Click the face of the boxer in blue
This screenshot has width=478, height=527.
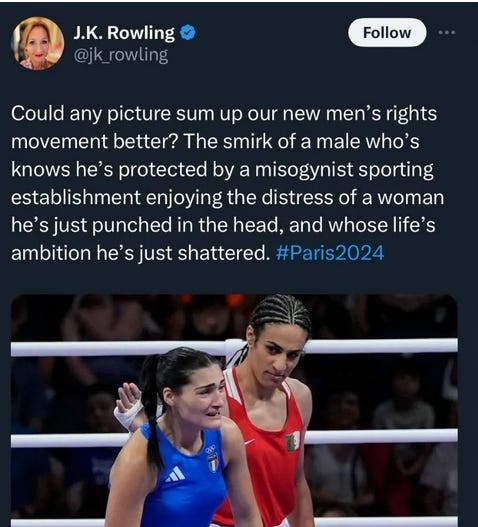click(x=198, y=397)
